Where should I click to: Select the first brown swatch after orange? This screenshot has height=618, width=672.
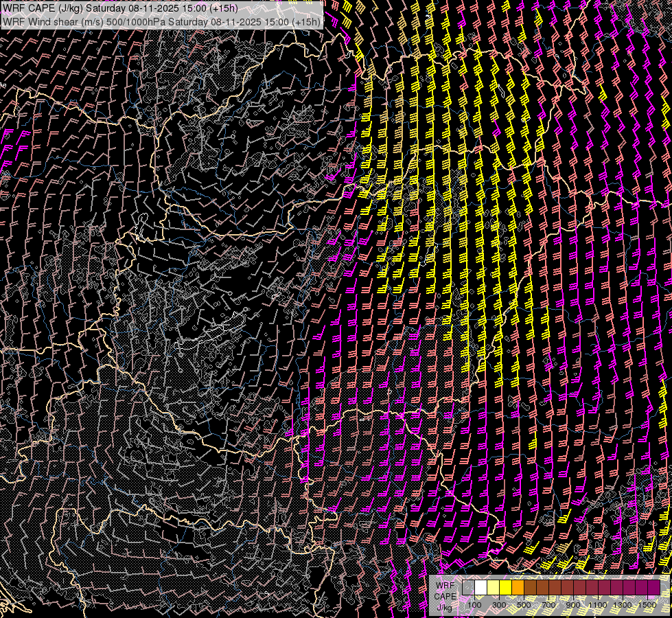pyautogui.click(x=531, y=587)
